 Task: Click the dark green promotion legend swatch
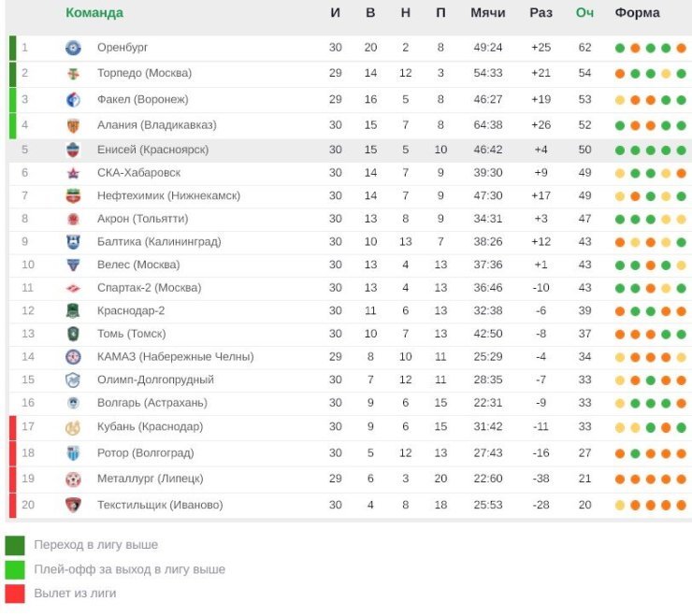(15, 545)
